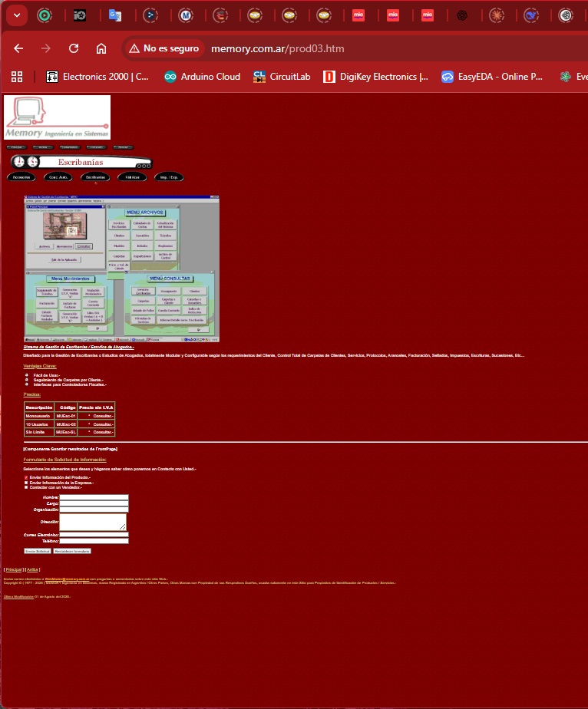Uncheck 'Enviar Información del Producto' checkbox

[26, 477]
